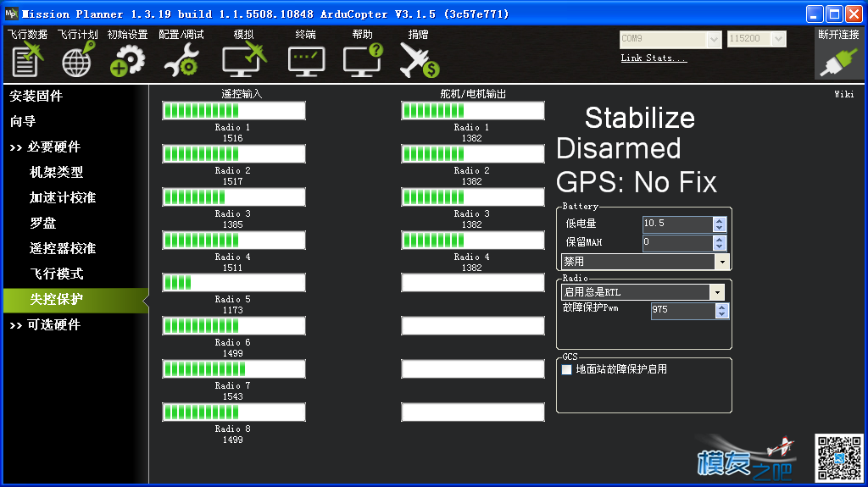Click the 捐赠 donate airplane icon
This screenshot has width=868, height=487.
pos(419,60)
